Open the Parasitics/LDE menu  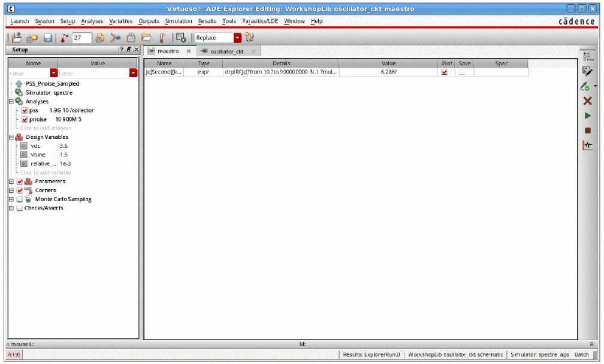(260, 21)
